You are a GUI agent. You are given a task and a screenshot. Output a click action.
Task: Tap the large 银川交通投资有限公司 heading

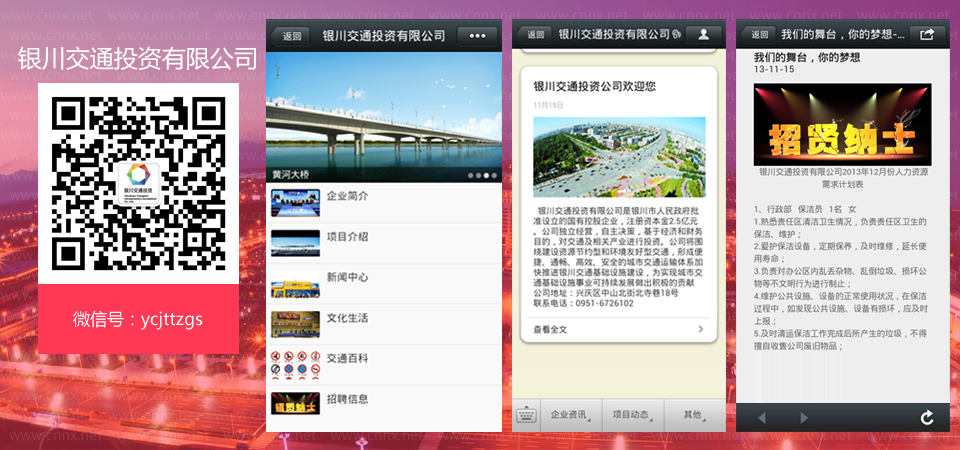(x=137, y=59)
